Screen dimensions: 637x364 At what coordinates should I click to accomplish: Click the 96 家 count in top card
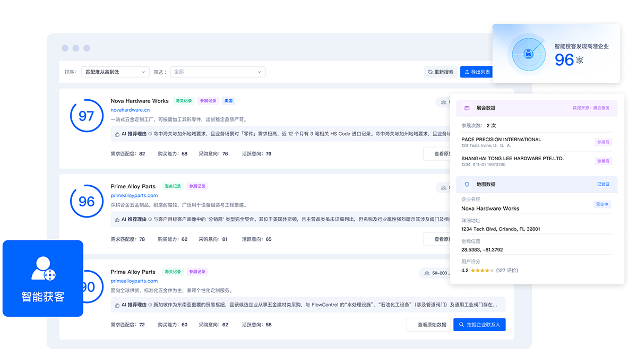coord(569,60)
